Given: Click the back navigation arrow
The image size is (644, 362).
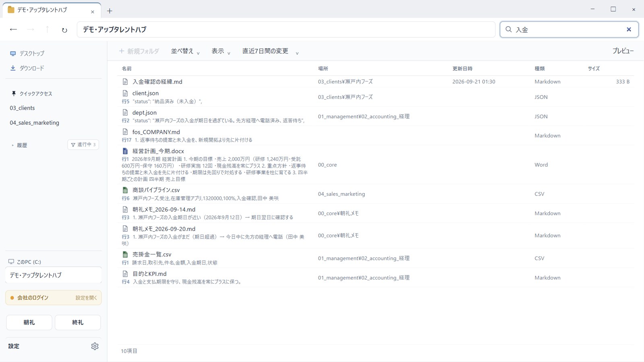Looking at the screenshot, I should coord(13,29).
